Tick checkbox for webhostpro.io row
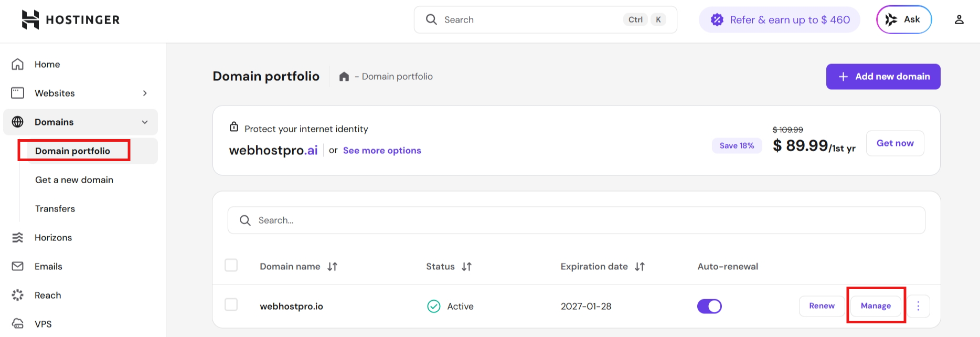 coord(231,304)
